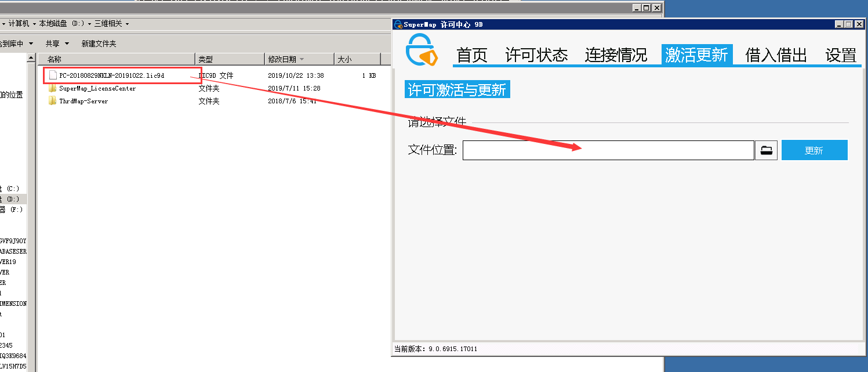Switch to the 设置 tab

841,55
